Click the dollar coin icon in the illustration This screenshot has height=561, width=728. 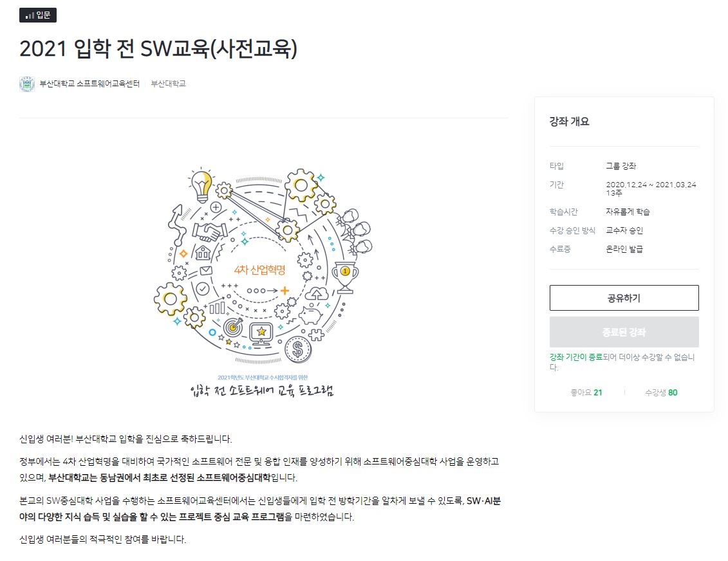click(x=297, y=349)
